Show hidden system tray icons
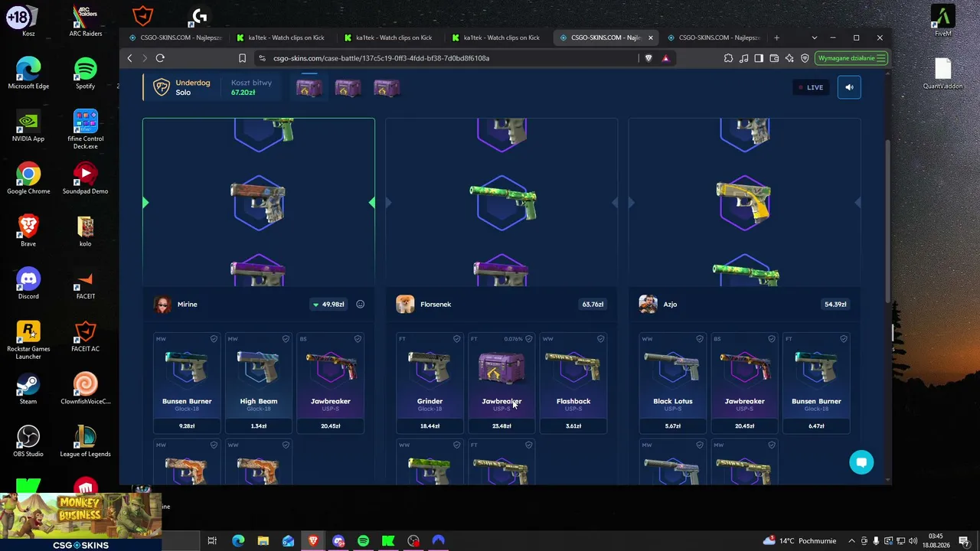Screen dimensions: 980x551 [x=851, y=541]
